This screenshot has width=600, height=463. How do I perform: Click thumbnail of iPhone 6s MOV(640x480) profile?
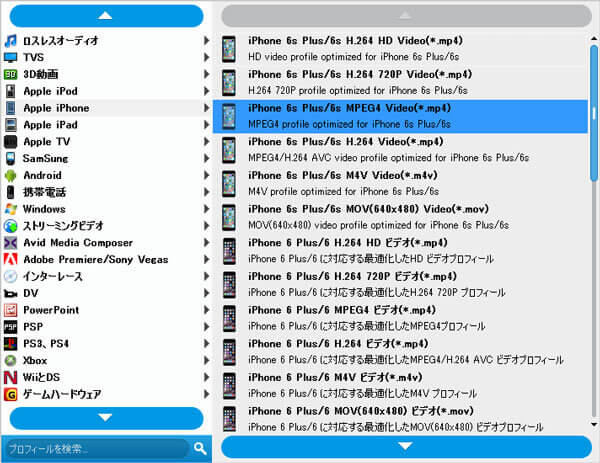229,217
